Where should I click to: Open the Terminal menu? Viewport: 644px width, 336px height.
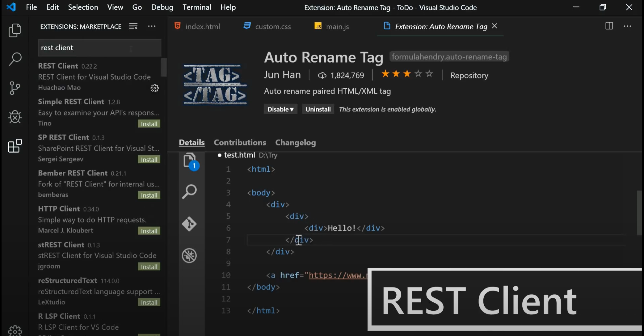coord(197,7)
